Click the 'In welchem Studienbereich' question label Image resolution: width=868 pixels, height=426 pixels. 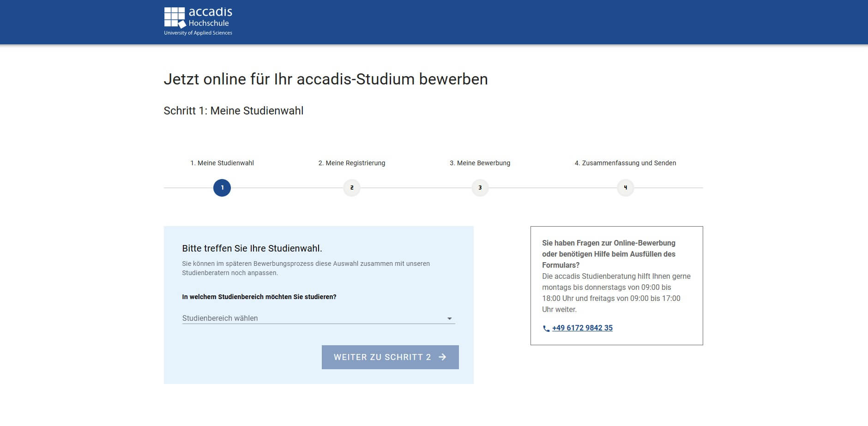coord(259,297)
